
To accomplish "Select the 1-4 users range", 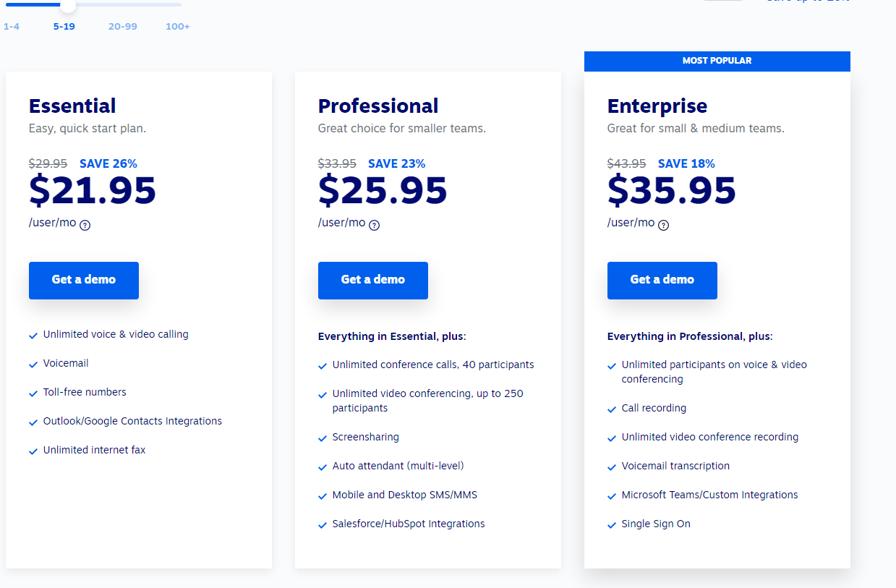I will (12, 27).
